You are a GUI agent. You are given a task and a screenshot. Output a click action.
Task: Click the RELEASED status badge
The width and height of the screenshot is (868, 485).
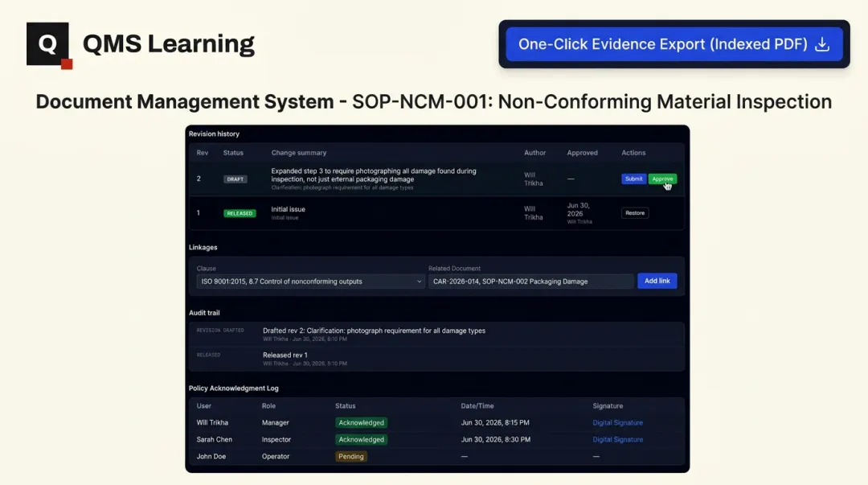point(240,213)
